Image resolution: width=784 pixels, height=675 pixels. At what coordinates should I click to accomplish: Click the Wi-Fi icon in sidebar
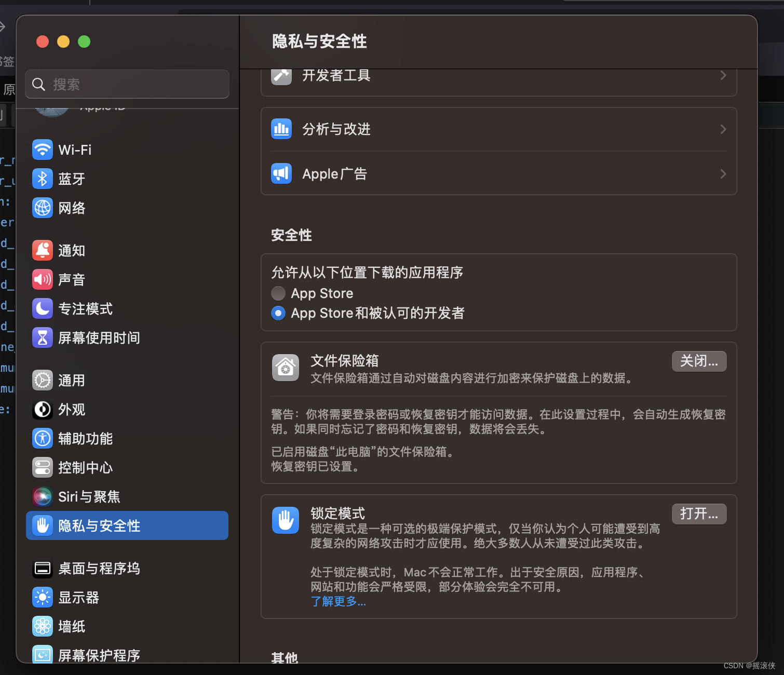[x=43, y=150]
